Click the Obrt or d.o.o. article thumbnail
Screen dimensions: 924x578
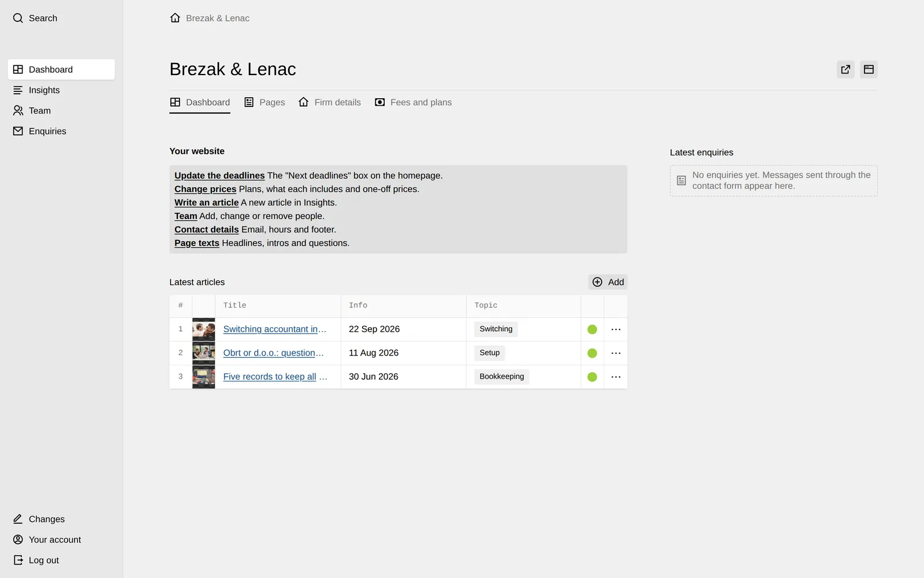coord(203,353)
